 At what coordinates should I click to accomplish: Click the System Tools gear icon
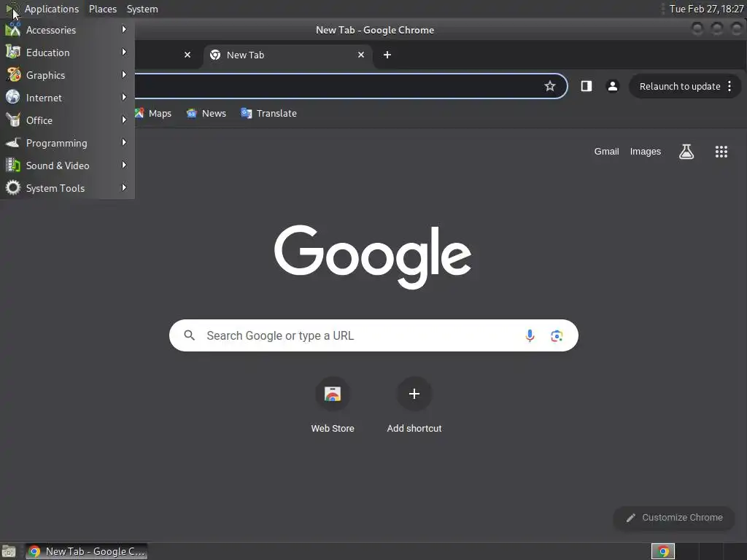[x=13, y=187]
